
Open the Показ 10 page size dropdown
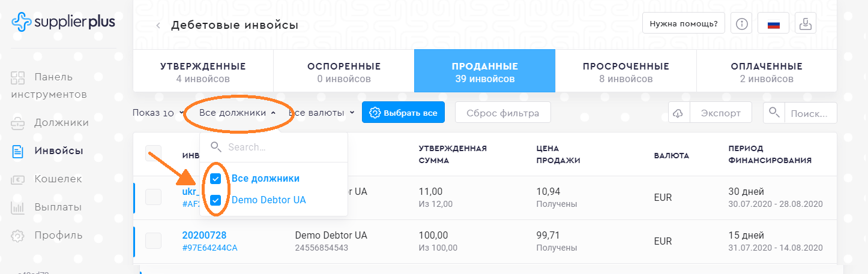(157, 113)
